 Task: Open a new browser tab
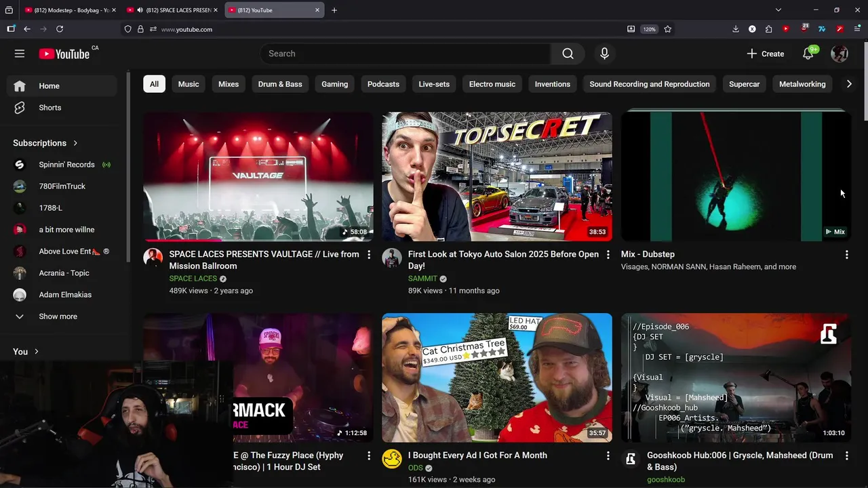point(334,10)
